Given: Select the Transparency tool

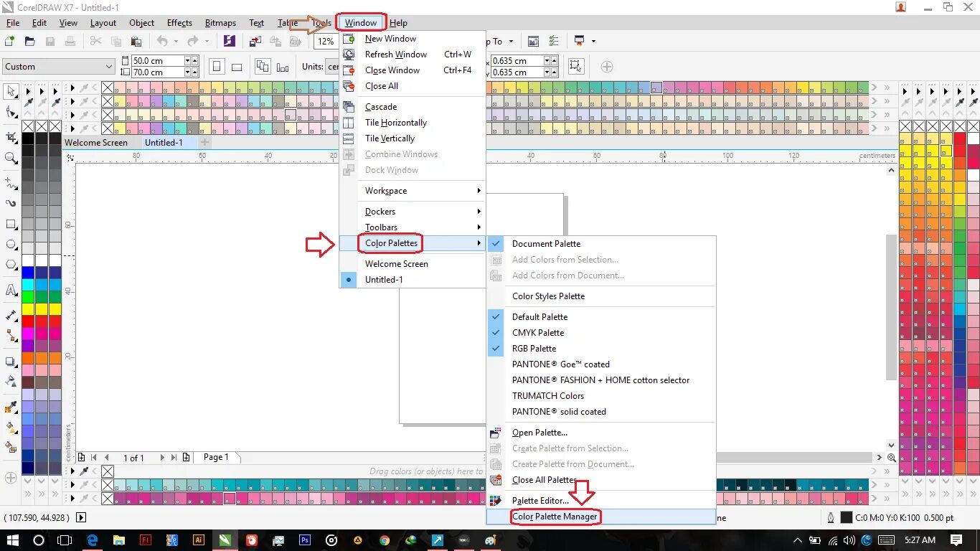Looking at the screenshot, I should coord(11,382).
